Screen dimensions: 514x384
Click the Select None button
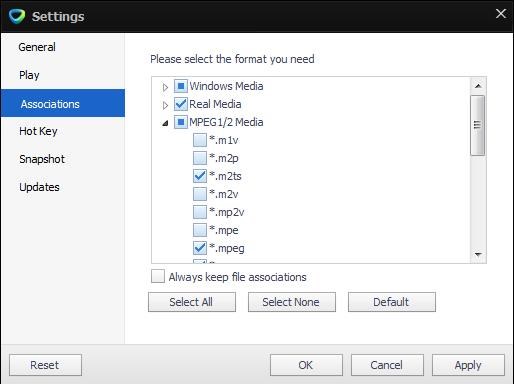[x=292, y=302]
